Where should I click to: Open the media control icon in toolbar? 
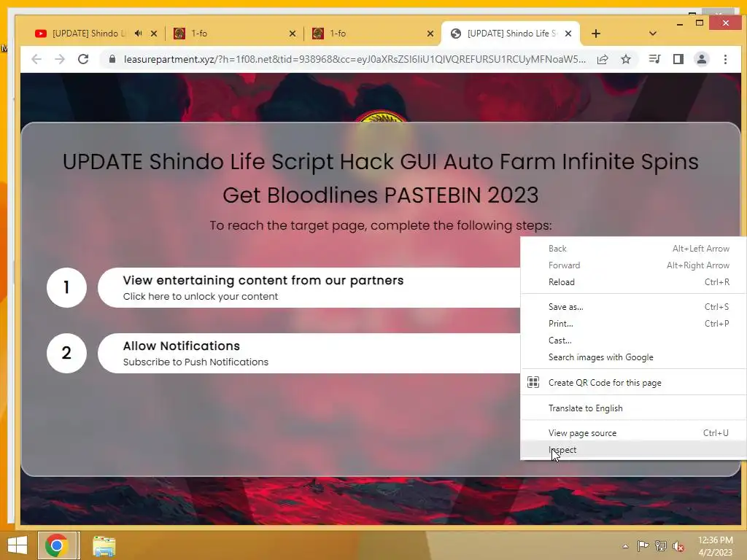click(x=654, y=59)
